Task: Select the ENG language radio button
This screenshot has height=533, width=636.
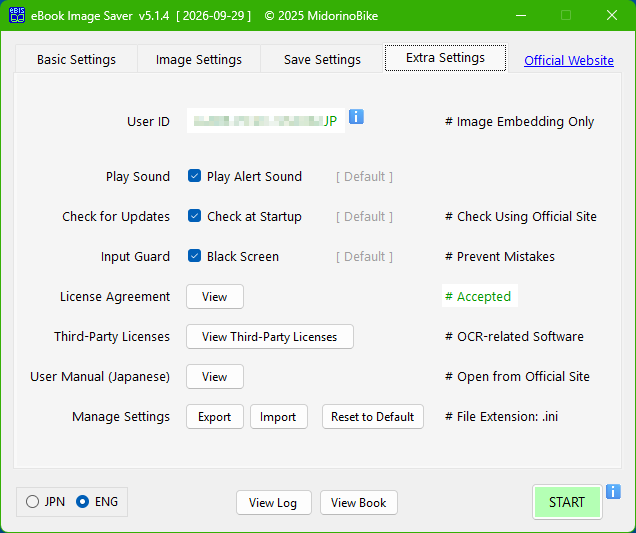Action: tap(82, 502)
